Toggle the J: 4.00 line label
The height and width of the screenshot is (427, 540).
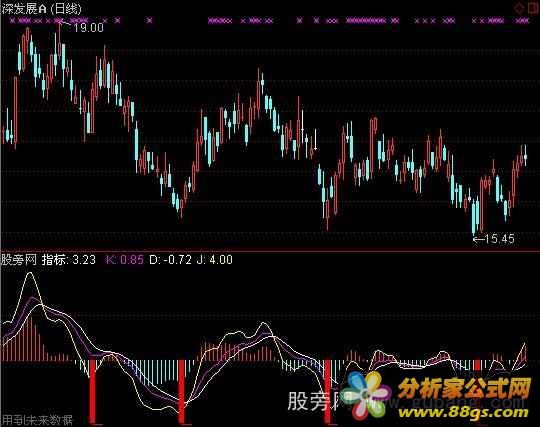tap(214, 260)
